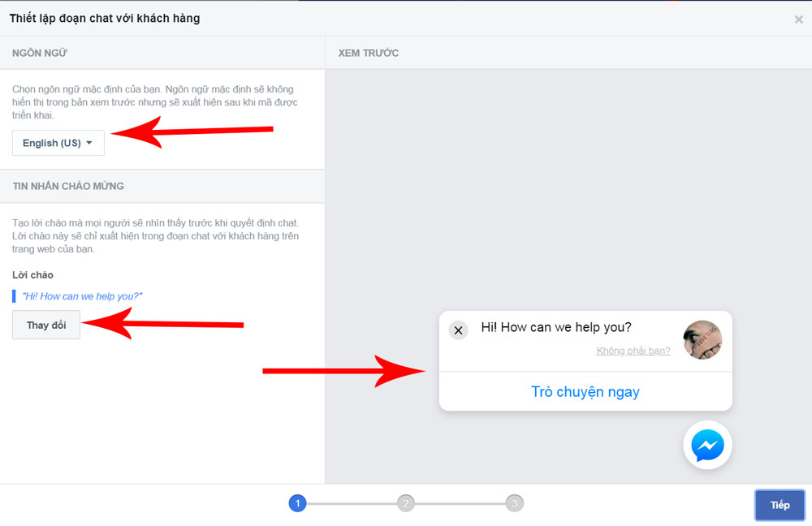Click the profile avatar in the preview
The height and width of the screenshot is (526, 812).
(x=702, y=339)
